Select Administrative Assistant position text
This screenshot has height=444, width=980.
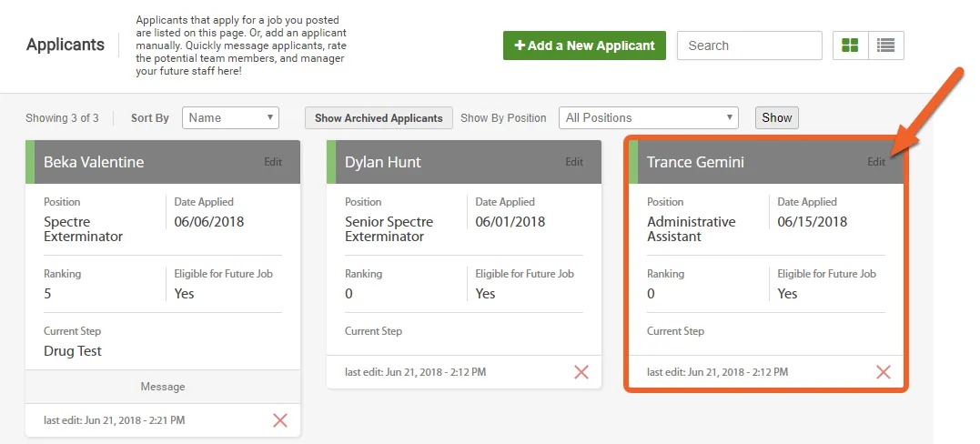[x=692, y=229]
